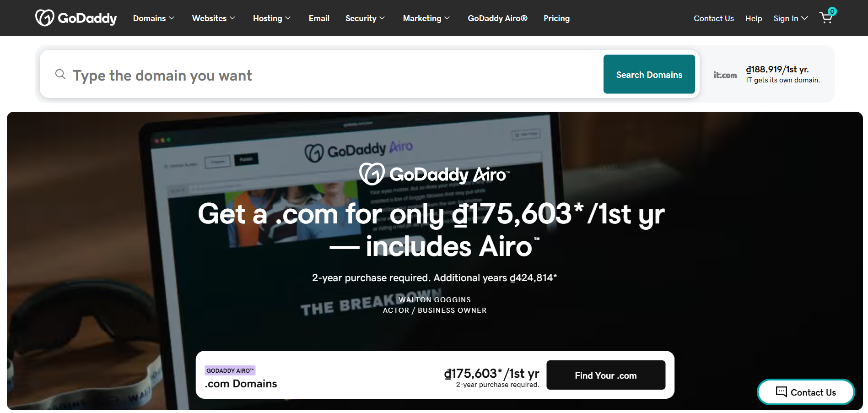Open the shopping cart icon

[826, 18]
